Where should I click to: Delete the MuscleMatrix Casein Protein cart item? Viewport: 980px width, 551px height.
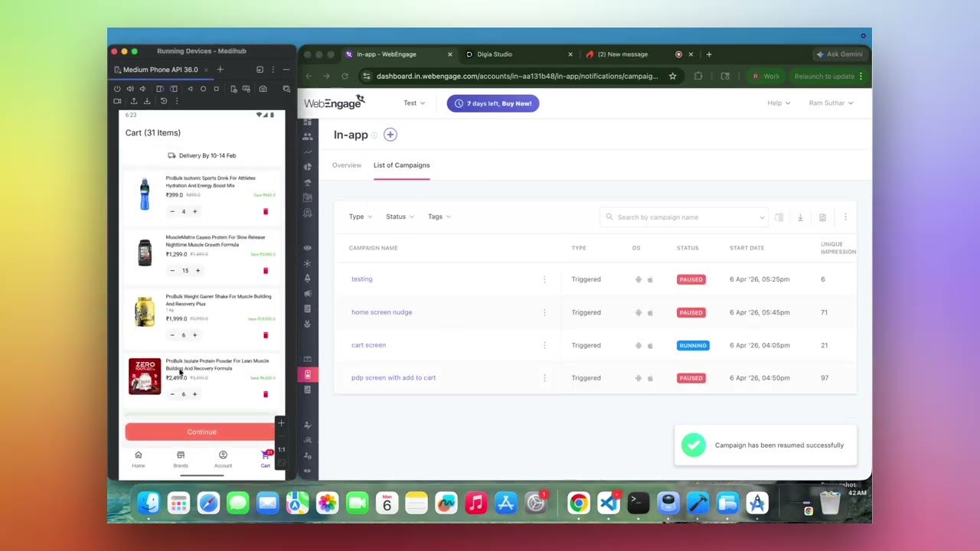click(x=266, y=270)
